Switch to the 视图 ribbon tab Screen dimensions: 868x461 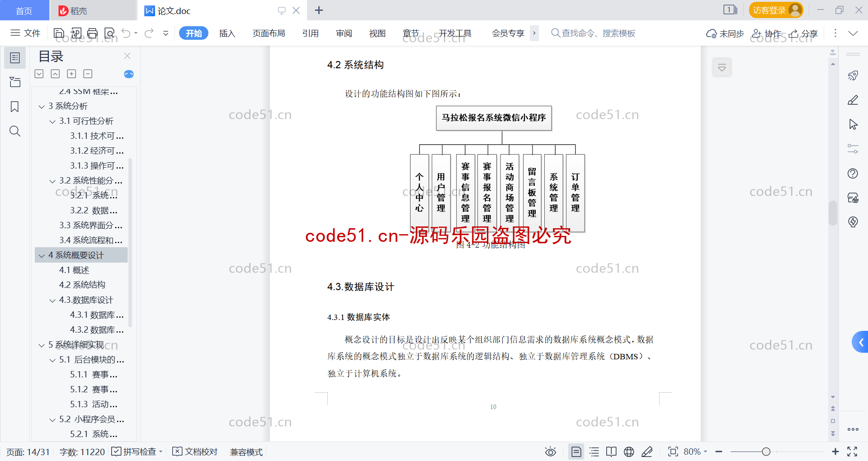[x=377, y=33]
